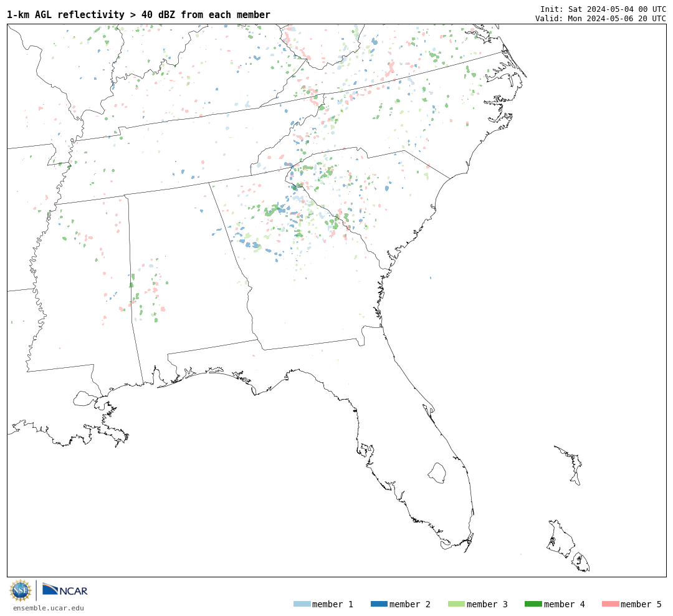
Task: Click the 'Valid: Mon 2024-05-06 20 UTC' text
Action: pos(601,19)
